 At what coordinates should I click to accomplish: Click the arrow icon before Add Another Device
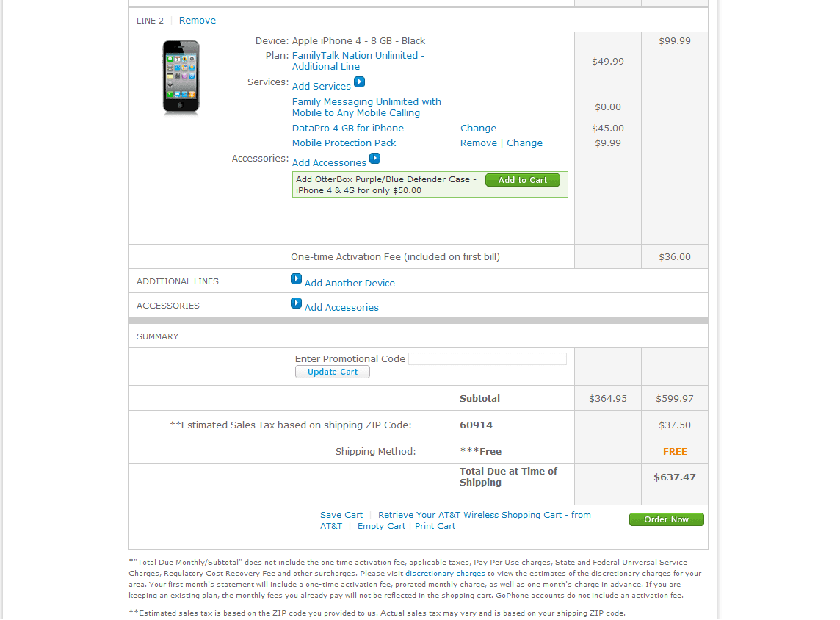pos(296,278)
